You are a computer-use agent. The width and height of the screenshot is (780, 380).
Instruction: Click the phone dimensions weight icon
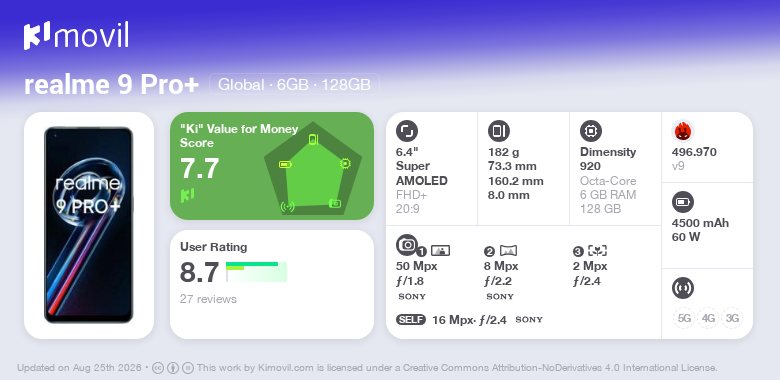pos(499,131)
